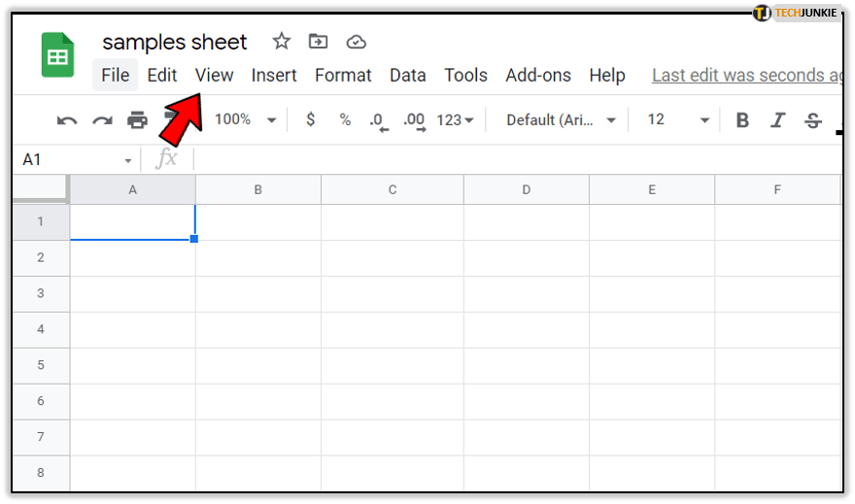Toggle strikethrough formatting
Screen dimensions: 855x504
pyautogui.click(x=813, y=120)
